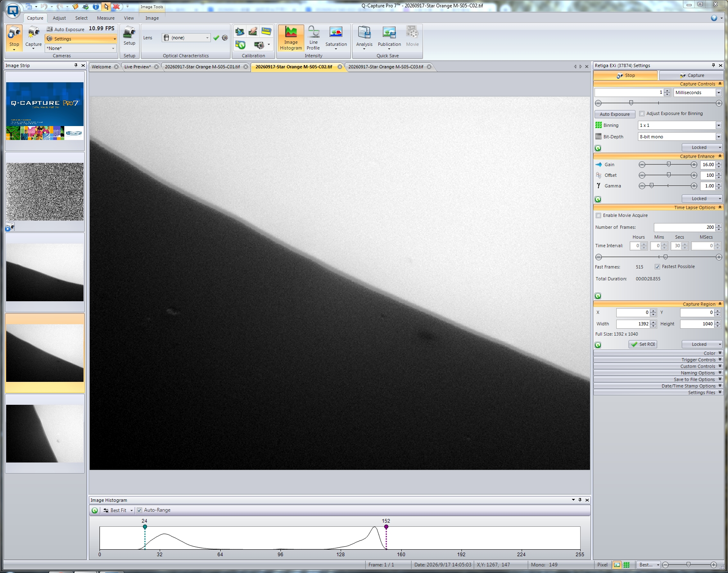Click Capture button in Retiga settings panel

click(x=691, y=75)
